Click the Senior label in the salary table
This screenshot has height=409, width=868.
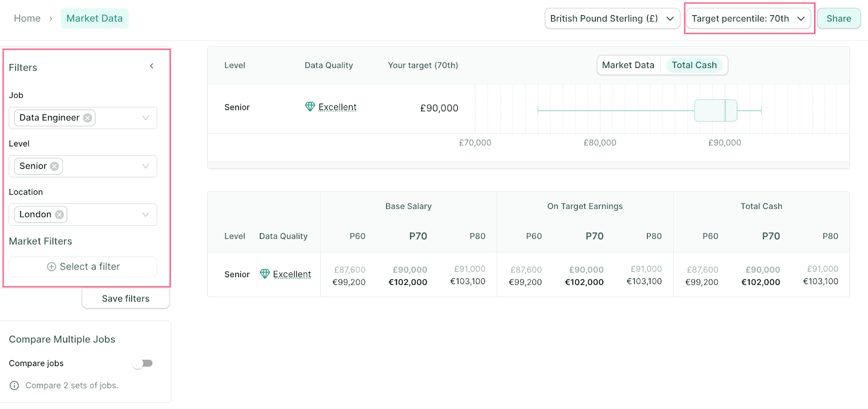click(x=237, y=274)
